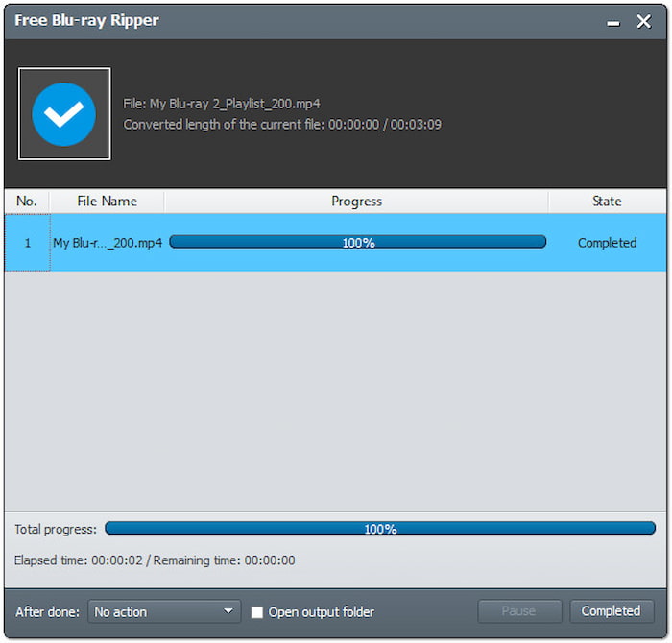Screen dimensions: 672x643
Task: Click the Elapsed time / Remaining time text
Action: click(155, 560)
